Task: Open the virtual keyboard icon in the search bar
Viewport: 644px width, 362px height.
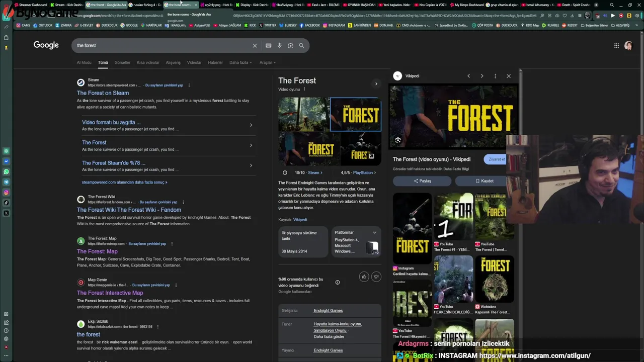Action: [x=268, y=46]
